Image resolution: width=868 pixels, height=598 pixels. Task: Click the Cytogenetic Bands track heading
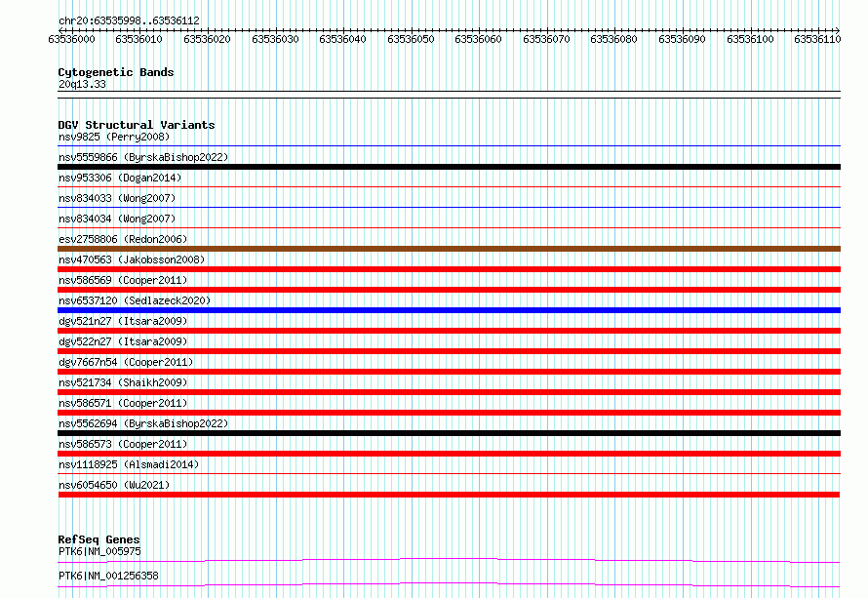coord(116,72)
